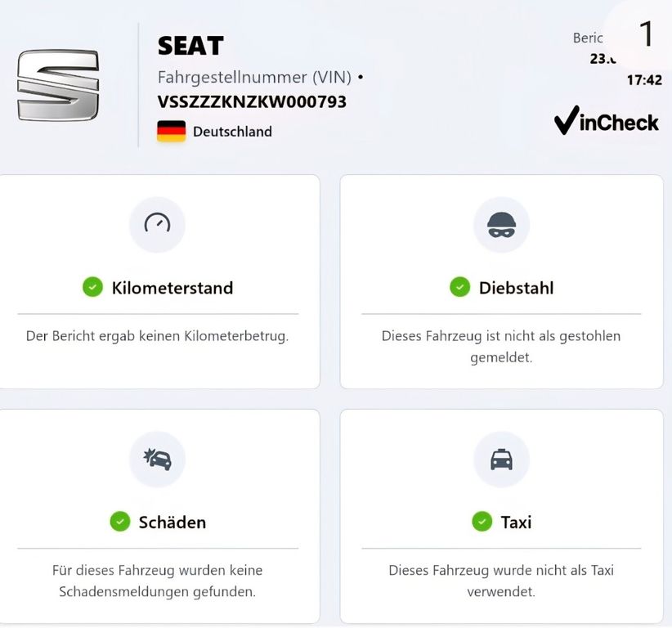This screenshot has width=672, height=628.
Task: Click the car crash Schäden icon
Action: pyautogui.click(x=157, y=460)
